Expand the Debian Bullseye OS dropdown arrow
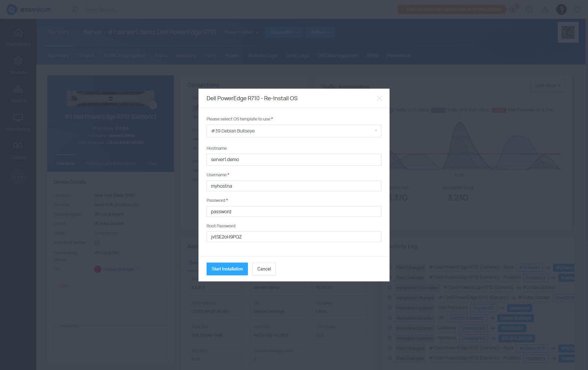This screenshot has width=588, height=370. click(x=137, y=269)
